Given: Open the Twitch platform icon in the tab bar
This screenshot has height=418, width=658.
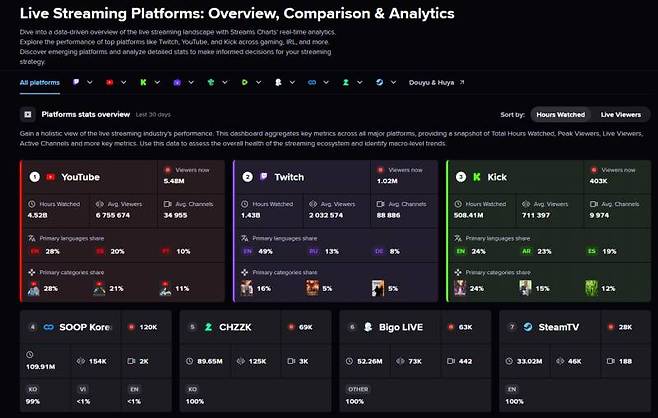Looking at the screenshot, I should [76, 82].
